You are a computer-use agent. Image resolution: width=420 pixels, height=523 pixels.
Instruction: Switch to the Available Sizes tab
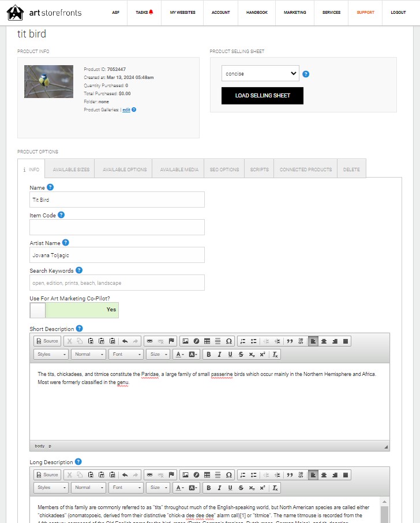click(71, 170)
